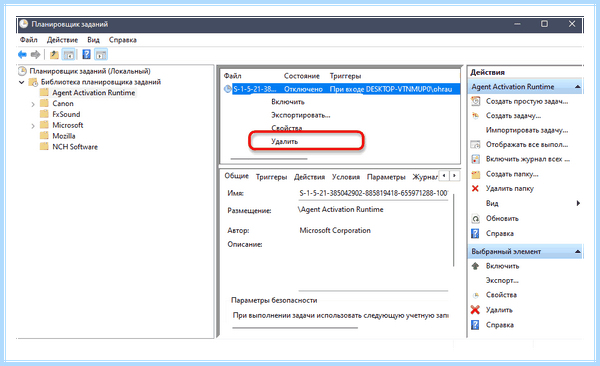Screen dimensions: 600x366
Task: Click the Имя field with S-1-5-21-385042902
Action: tap(373, 193)
